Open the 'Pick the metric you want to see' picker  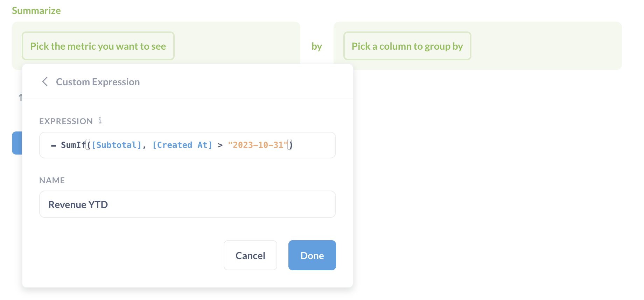98,46
